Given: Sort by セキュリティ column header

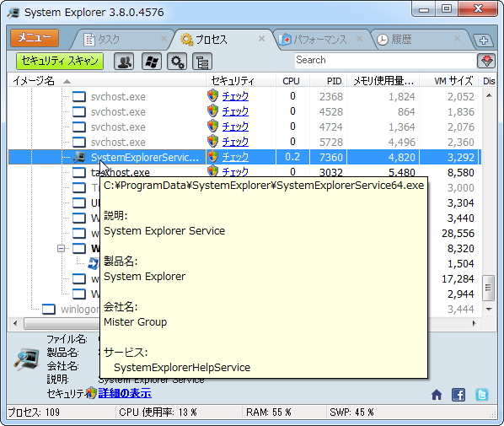Looking at the screenshot, I should [241, 81].
